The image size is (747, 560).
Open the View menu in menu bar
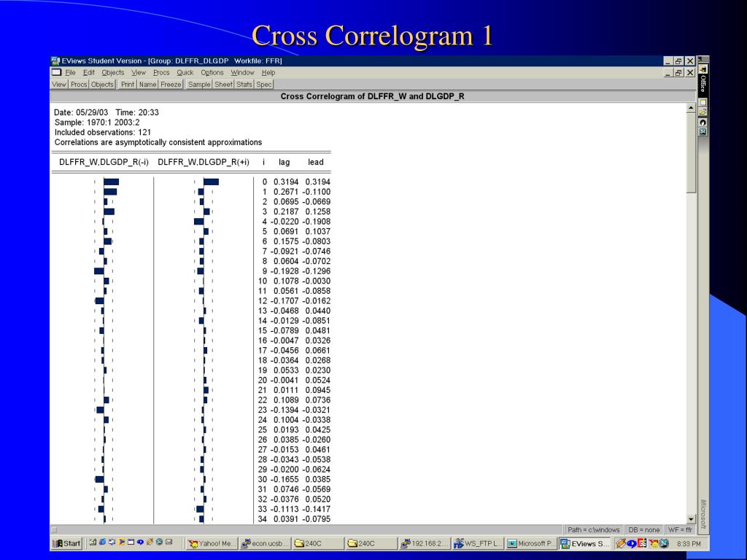tap(139, 72)
